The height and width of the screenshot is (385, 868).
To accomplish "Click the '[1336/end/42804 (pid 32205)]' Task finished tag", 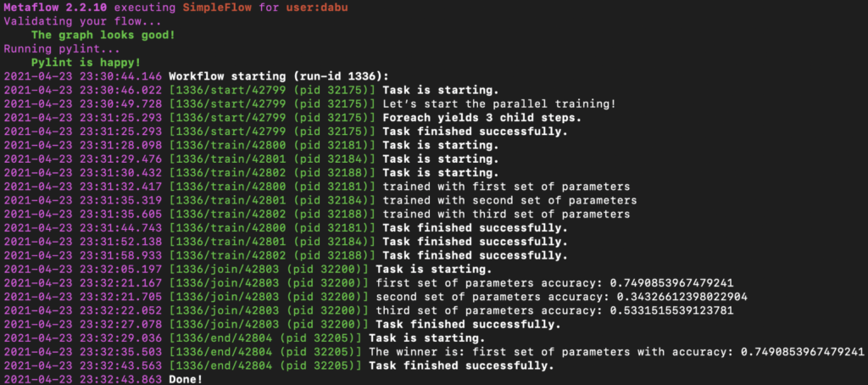I will pyautogui.click(x=265, y=365).
